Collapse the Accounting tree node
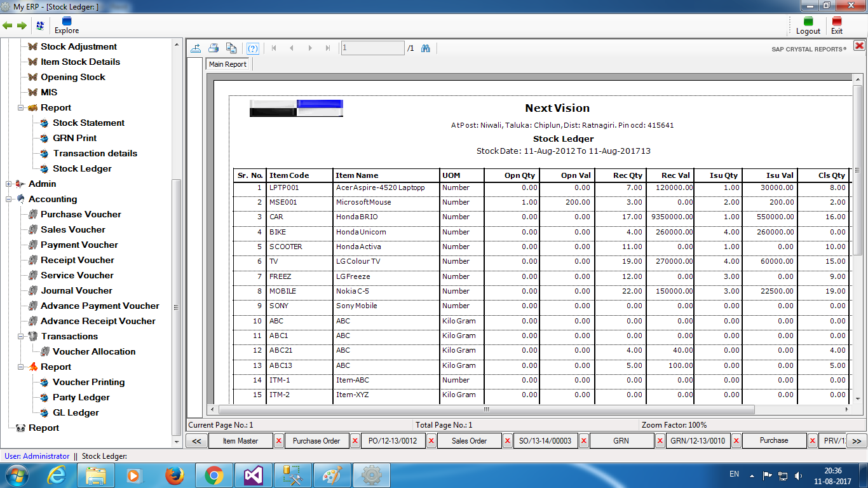The width and height of the screenshot is (868, 488). [x=9, y=200]
